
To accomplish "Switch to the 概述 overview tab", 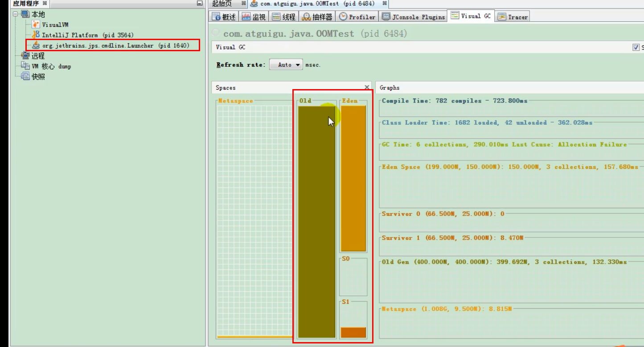I will 224,17.
